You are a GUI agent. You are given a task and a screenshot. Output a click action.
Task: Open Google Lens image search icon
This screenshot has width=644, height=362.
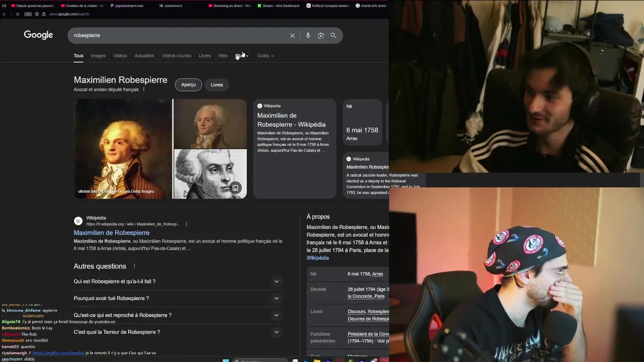coord(320,36)
